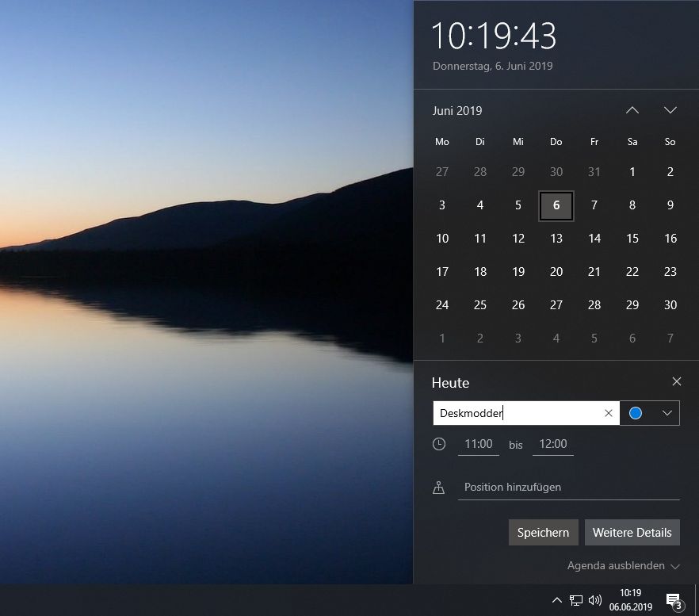
Task: Close the Heute event panel
Action: coord(676,382)
